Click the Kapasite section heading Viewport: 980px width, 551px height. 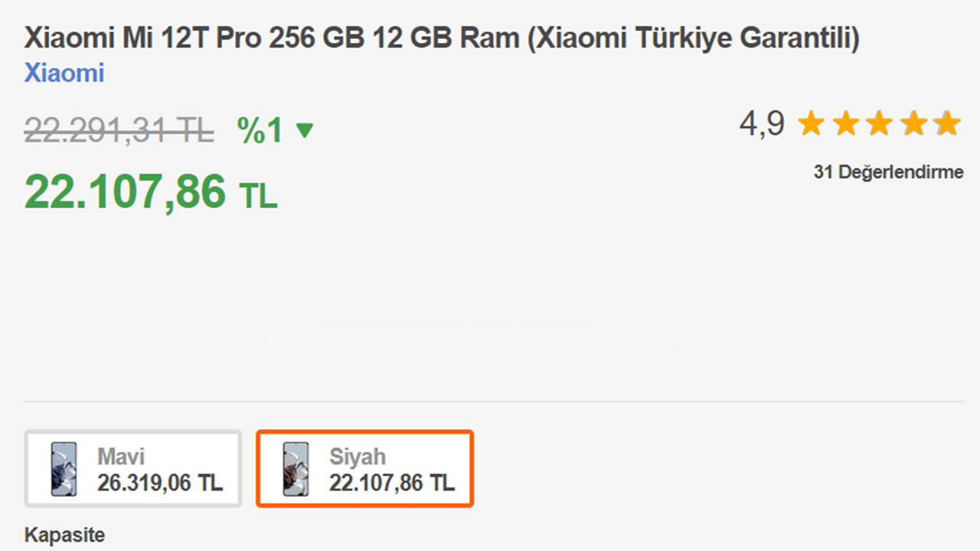point(64,534)
